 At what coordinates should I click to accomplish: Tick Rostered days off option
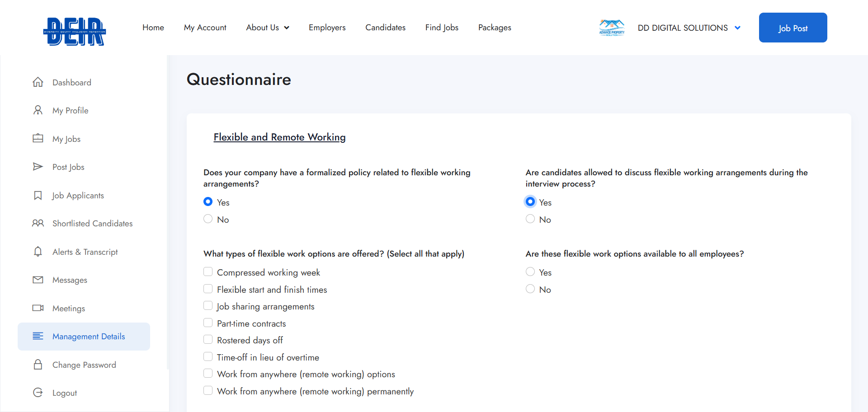pyautogui.click(x=208, y=339)
